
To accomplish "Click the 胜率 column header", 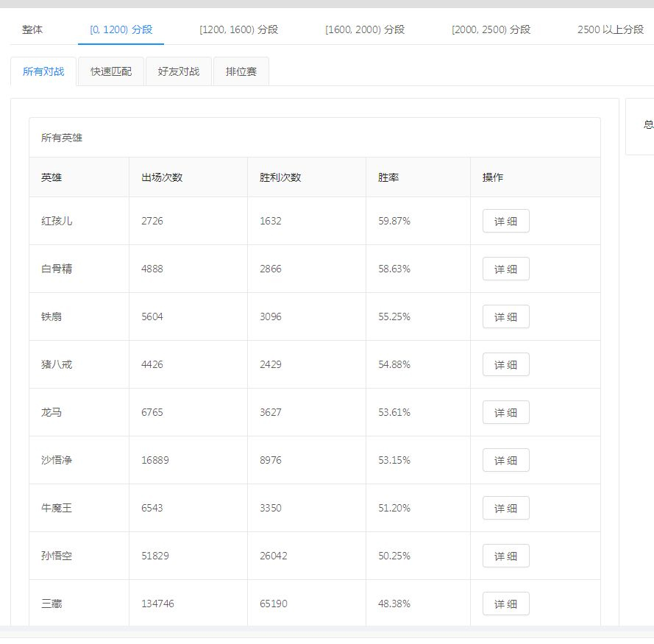I will [x=388, y=177].
